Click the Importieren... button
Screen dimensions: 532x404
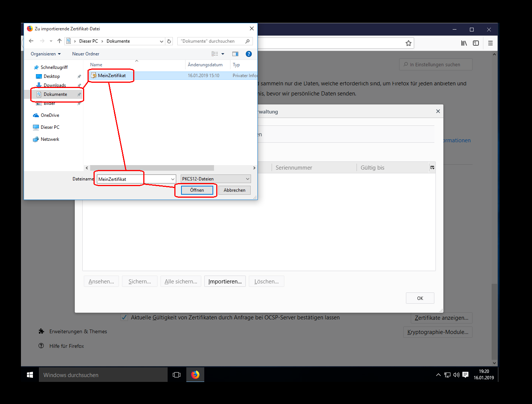(225, 282)
